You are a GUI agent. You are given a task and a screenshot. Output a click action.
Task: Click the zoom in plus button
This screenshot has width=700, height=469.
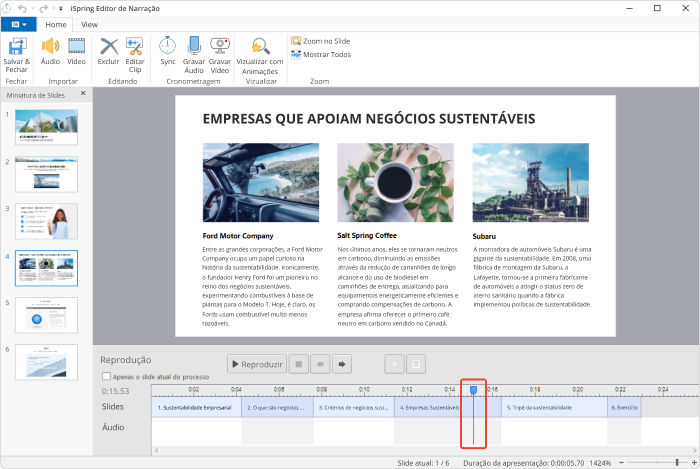tap(694, 463)
